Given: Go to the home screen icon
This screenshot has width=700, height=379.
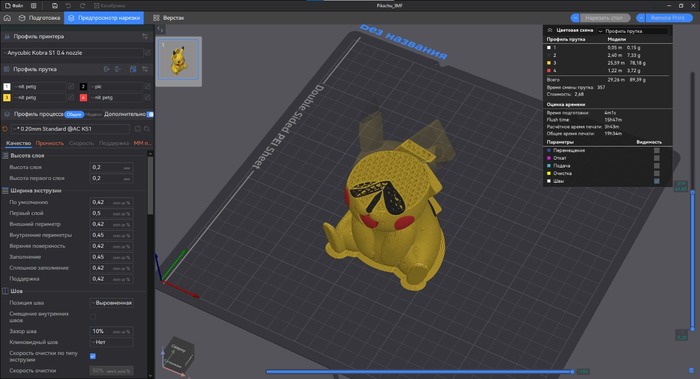Looking at the screenshot, I should (7, 18).
